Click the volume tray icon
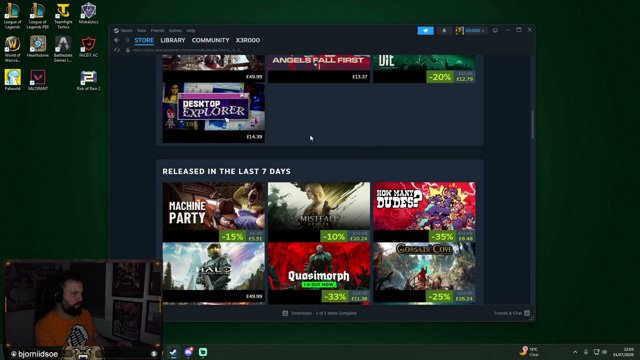The width and height of the screenshot is (640, 360). [604, 352]
